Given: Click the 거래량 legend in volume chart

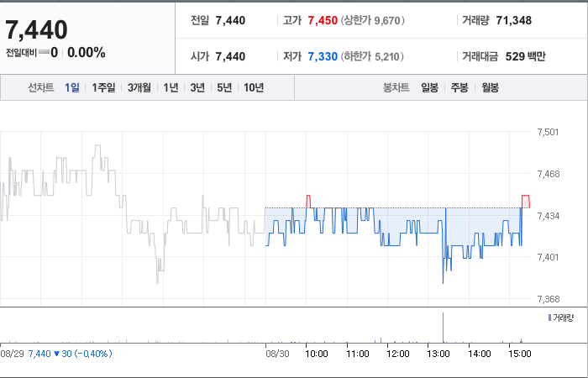Looking at the screenshot, I should tap(561, 318).
